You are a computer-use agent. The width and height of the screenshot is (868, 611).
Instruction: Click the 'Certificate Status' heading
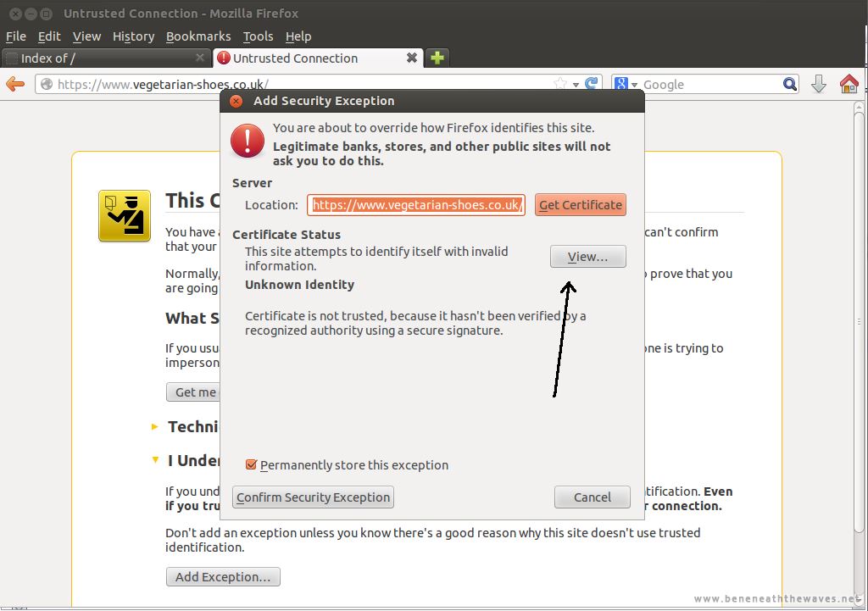(287, 235)
